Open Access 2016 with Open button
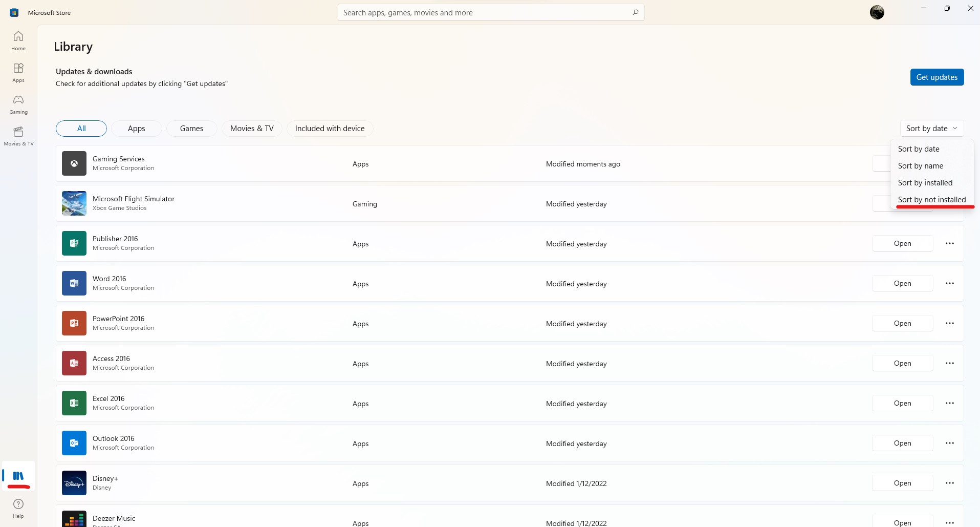980x527 pixels. 903,363
